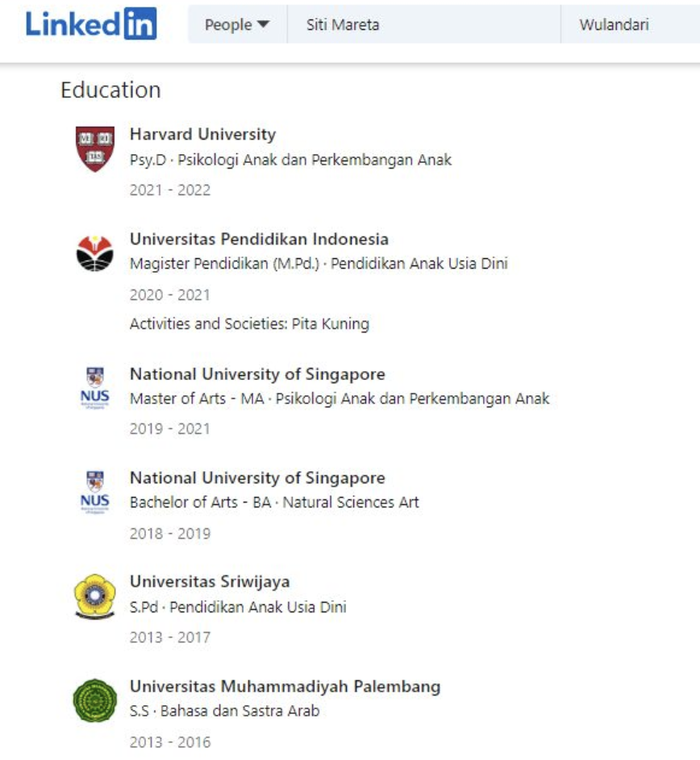Click the Harvard University crest logo
700x760 pixels.
click(x=95, y=148)
